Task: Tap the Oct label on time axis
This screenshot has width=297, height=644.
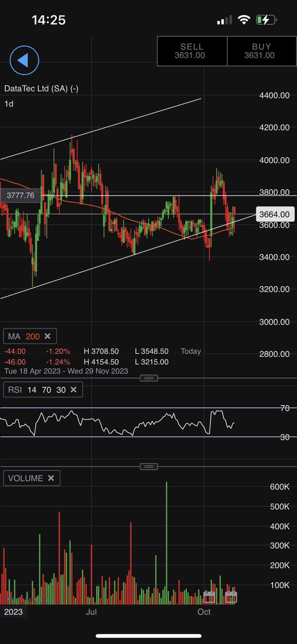Action: point(204,612)
